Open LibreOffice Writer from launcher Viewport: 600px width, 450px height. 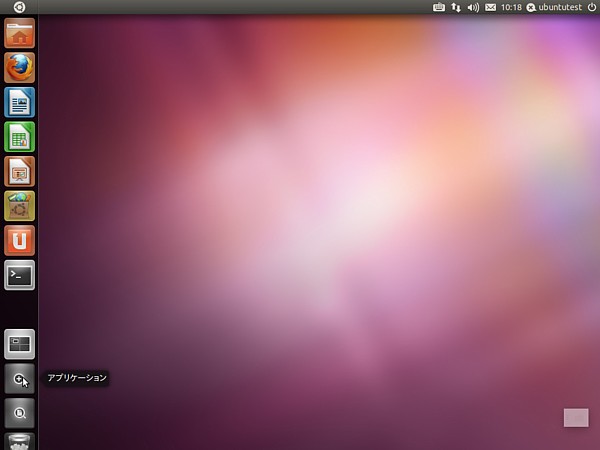[20, 102]
